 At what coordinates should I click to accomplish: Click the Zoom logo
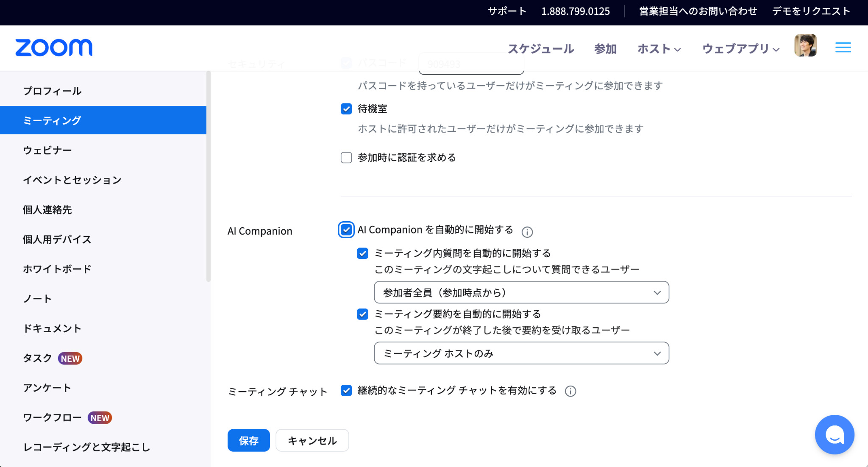click(x=54, y=47)
